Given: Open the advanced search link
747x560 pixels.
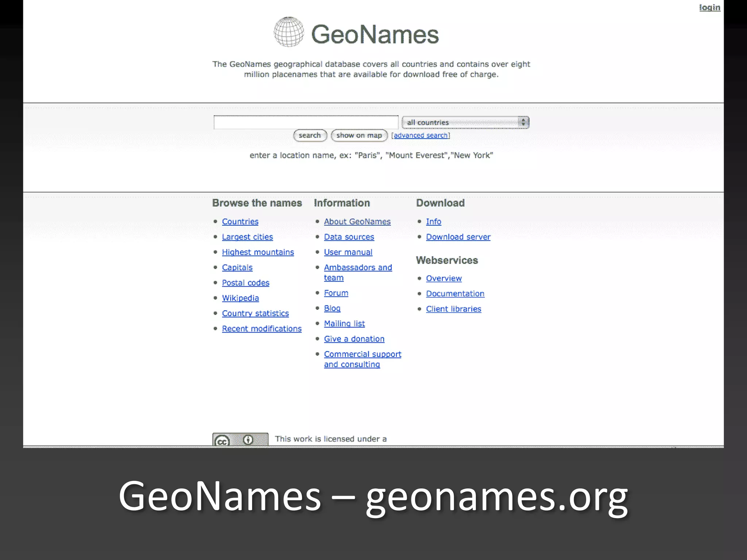Looking at the screenshot, I should (x=421, y=135).
